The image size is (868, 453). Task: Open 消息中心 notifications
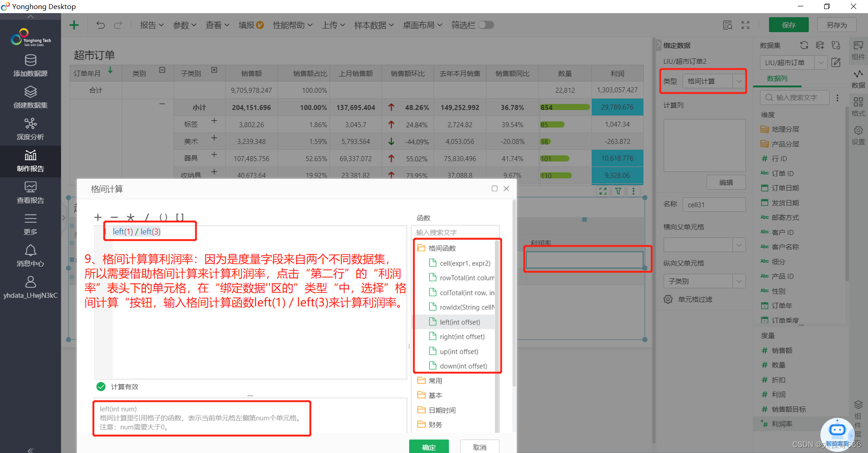[30, 256]
